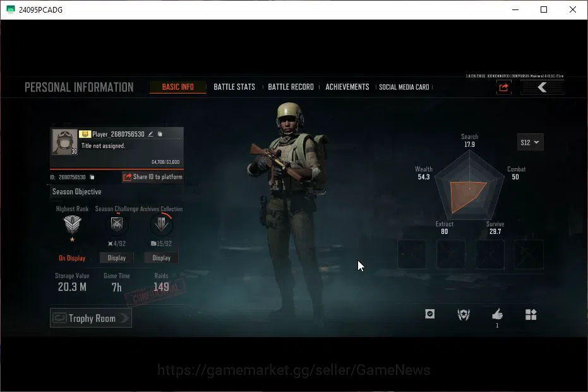Click the experience progress bar 64,700/63,000
The image size is (588, 392).
(x=117, y=169)
